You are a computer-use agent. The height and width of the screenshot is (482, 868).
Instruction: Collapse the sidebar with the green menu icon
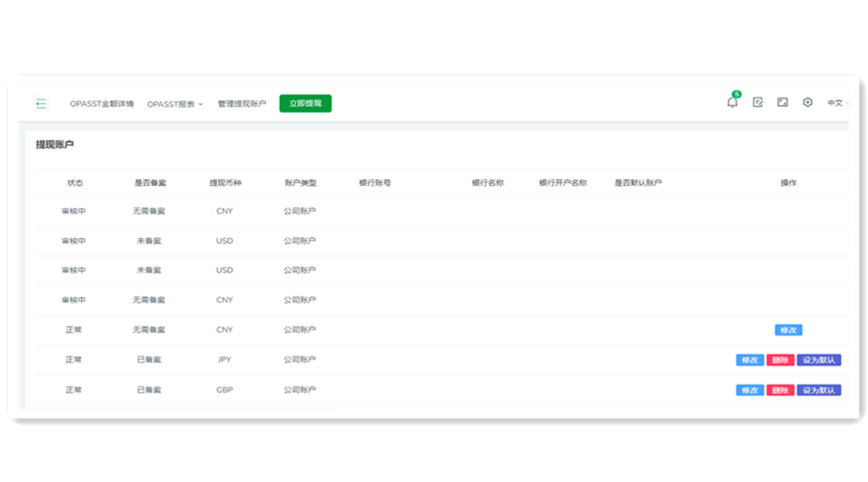point(41,103)
